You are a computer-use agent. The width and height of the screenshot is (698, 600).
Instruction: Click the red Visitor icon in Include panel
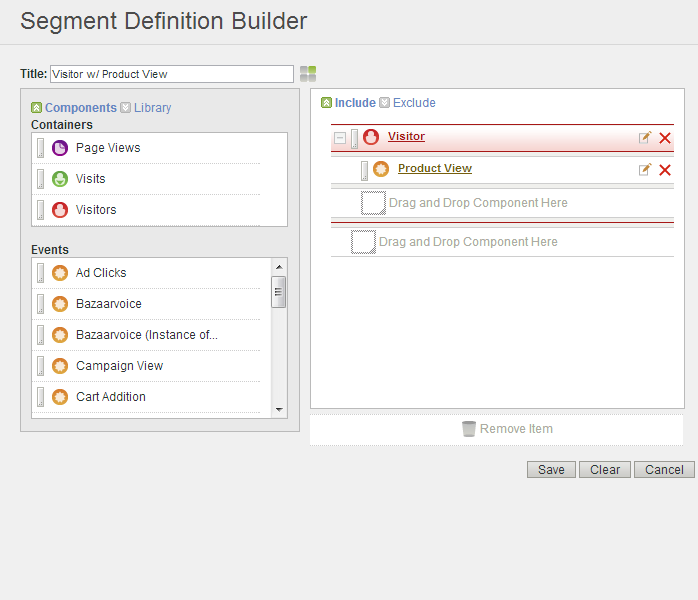click(x=371, y=137)
